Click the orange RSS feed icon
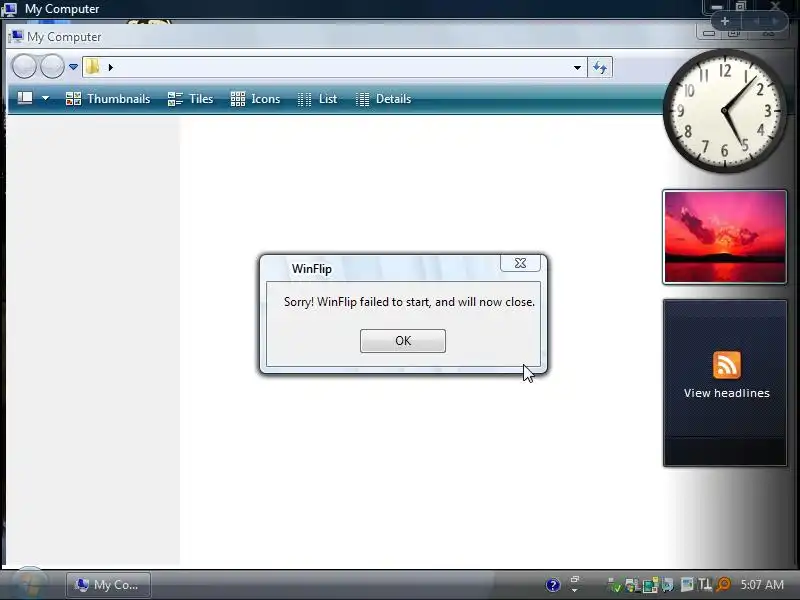The image size is (800, 600). click(x=727, y=365)
